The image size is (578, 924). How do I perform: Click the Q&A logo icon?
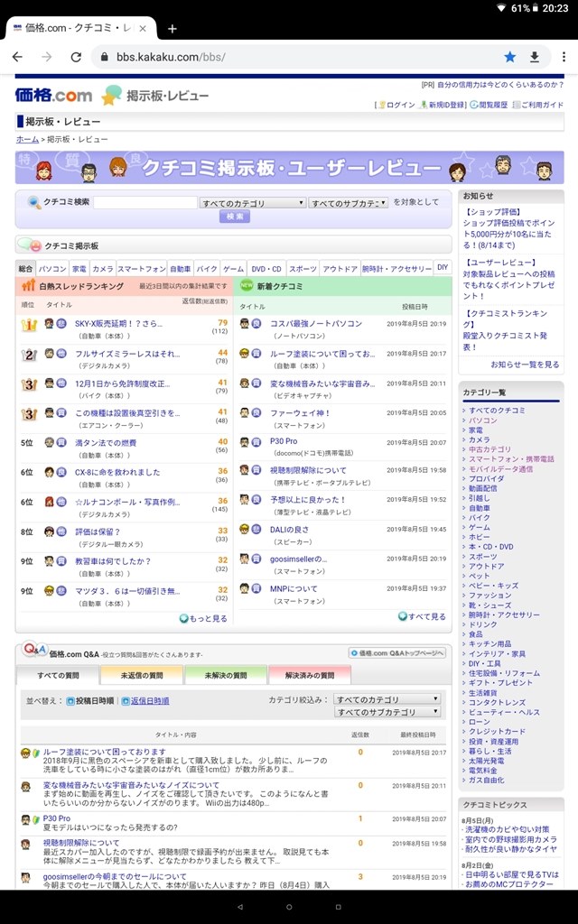pos(34,650)
